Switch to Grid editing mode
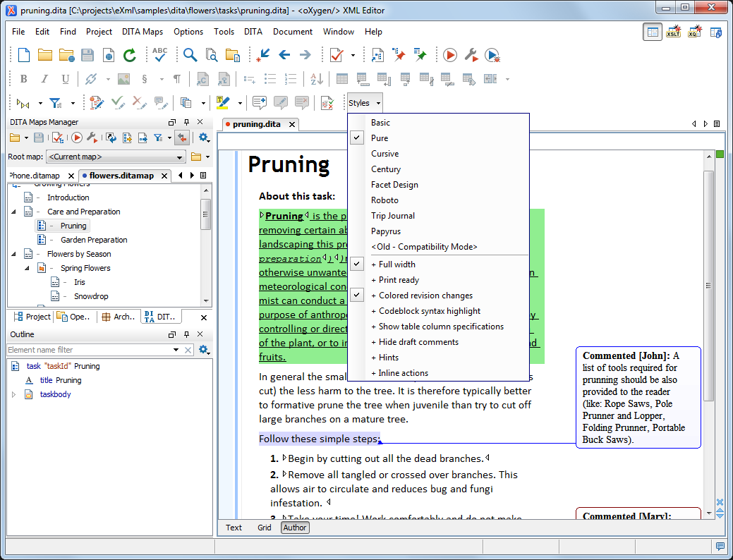 264,528
